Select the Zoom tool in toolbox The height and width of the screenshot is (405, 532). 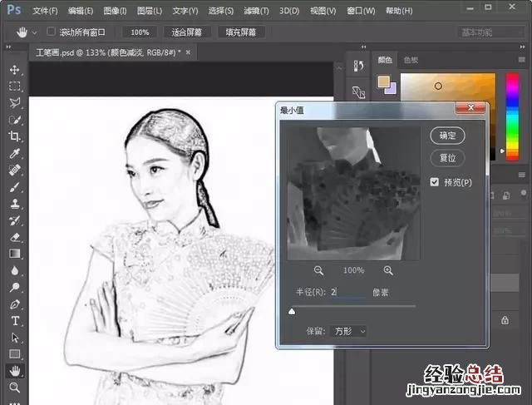click(x=14, y=388)
